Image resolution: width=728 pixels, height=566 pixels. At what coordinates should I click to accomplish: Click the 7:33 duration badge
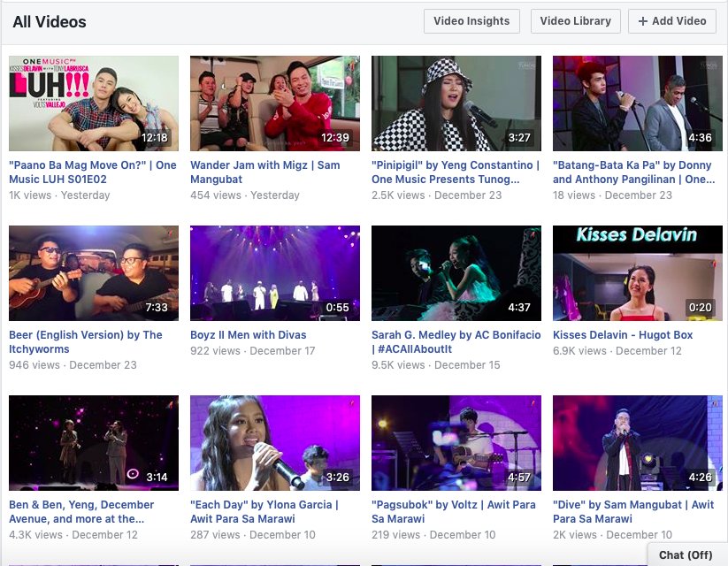(157, 308)
